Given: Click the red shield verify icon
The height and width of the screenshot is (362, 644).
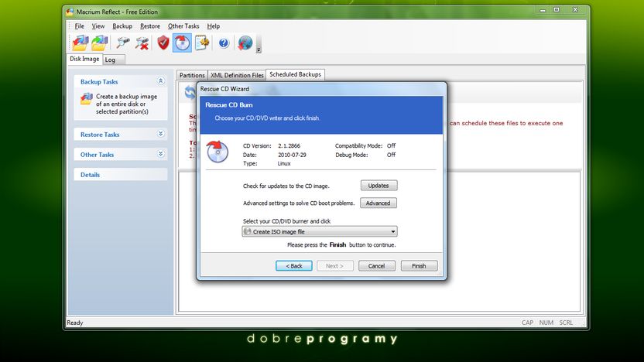Looking at the screenshot, I should (x=163, y=43).
